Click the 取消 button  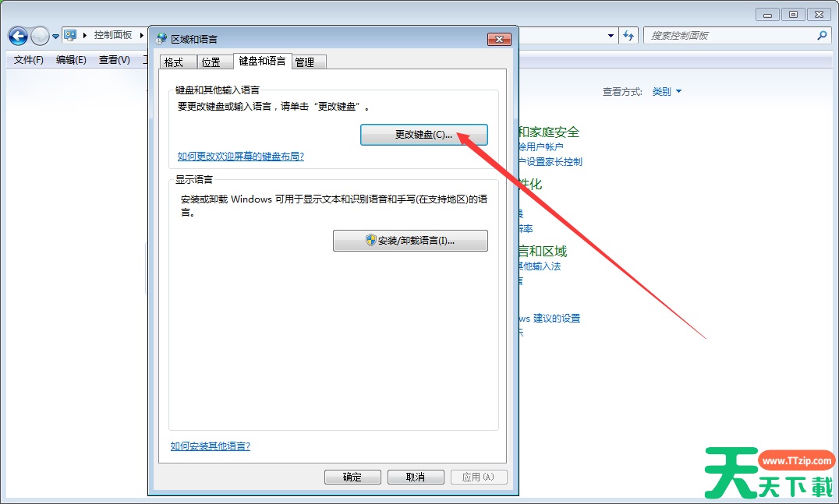click(x=416, y=478)
